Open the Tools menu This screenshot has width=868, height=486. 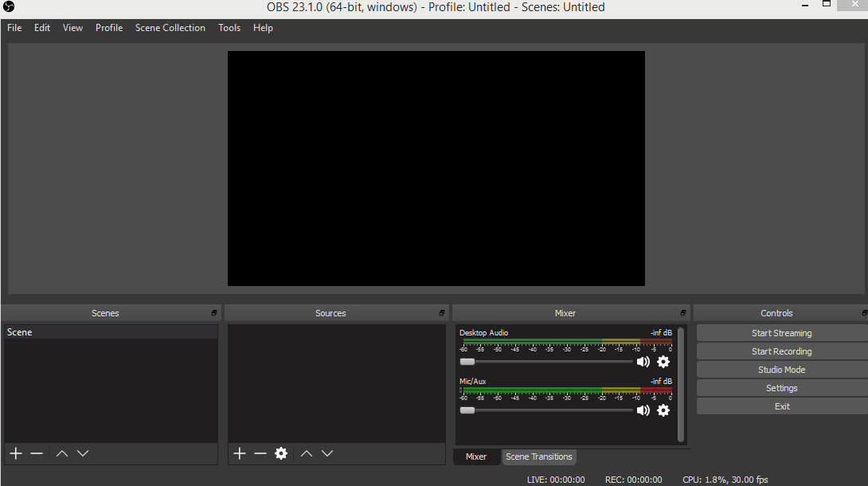(x=229, y=28)
